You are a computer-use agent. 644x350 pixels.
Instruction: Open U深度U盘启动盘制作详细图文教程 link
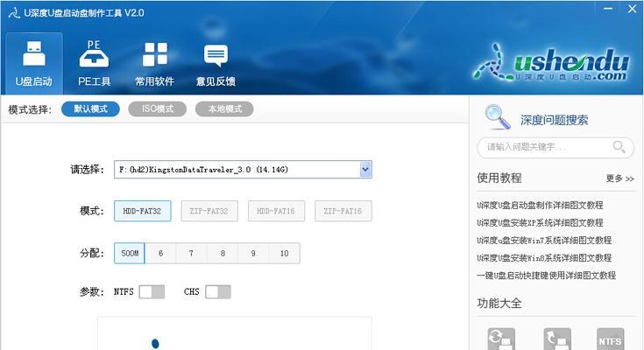540,205
